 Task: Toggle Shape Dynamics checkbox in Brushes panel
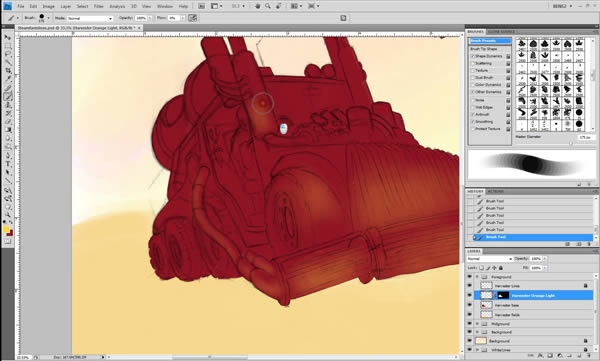point(473,56)
